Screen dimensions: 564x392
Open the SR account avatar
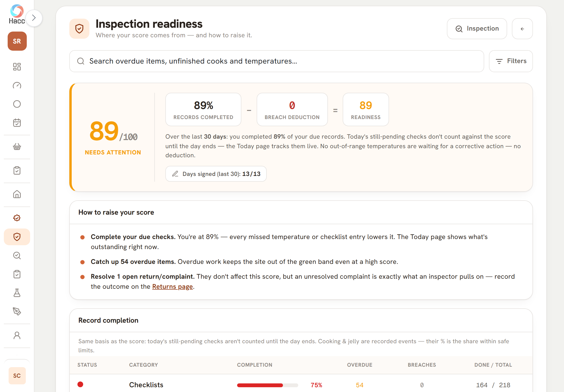point(17,41)
